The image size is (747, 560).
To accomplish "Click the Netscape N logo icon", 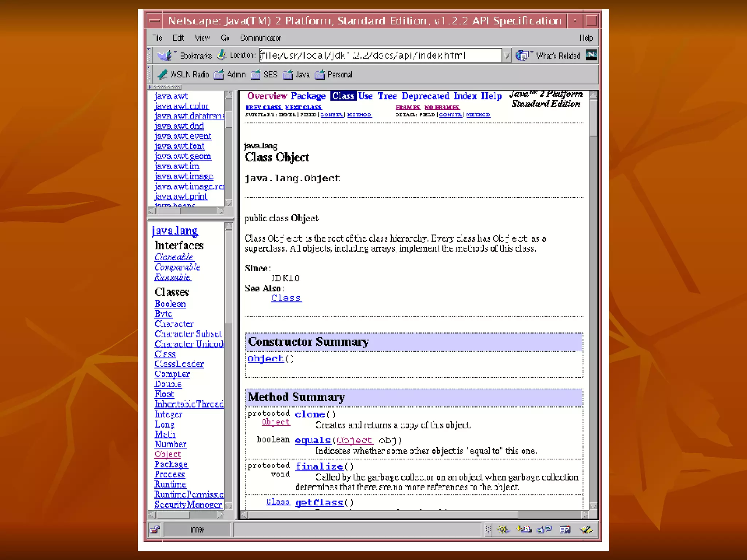I will tap(591, 55).
